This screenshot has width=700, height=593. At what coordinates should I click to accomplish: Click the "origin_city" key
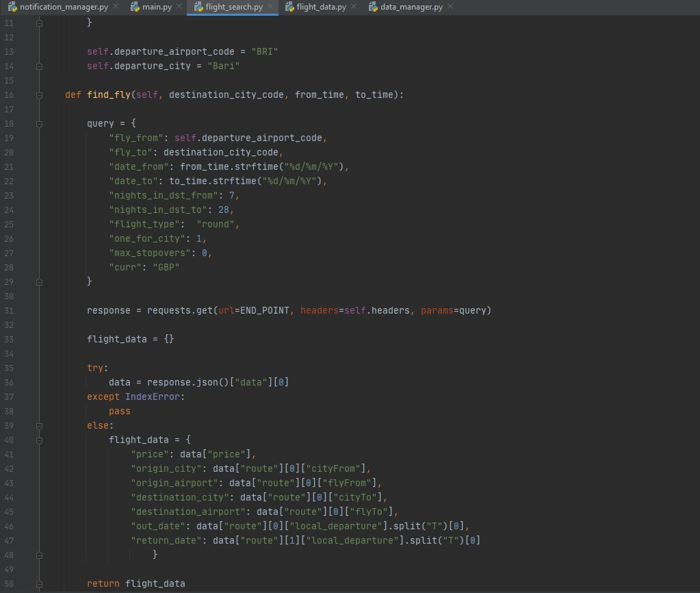[x=166, y=468]
